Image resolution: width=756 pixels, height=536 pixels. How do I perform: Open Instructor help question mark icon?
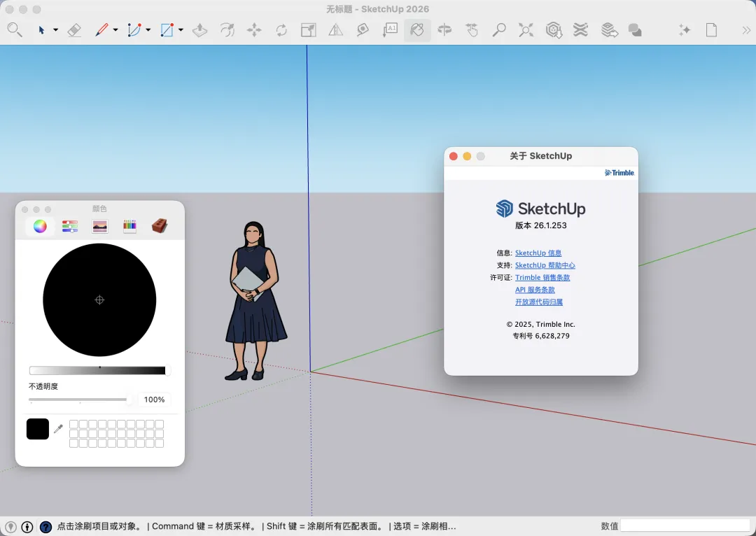click(45, 527)
